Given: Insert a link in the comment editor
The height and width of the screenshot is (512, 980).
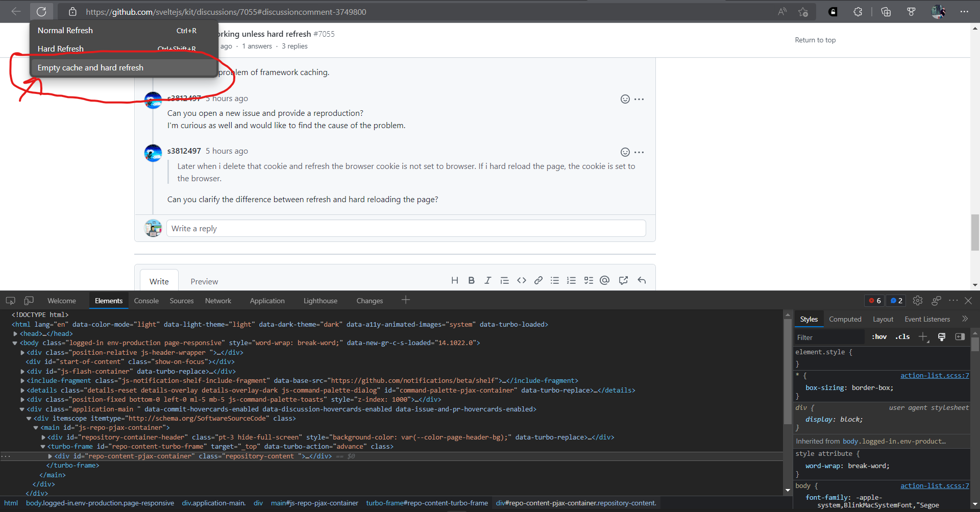Looking at the screenshot, I should 538,280.
